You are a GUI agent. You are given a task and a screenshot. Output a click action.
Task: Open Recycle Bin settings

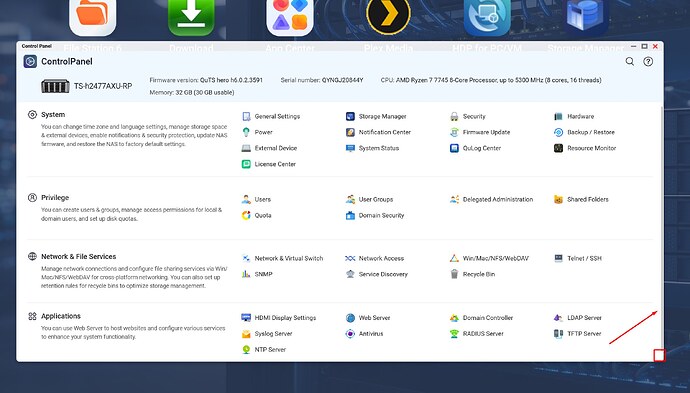coord(473,274)
